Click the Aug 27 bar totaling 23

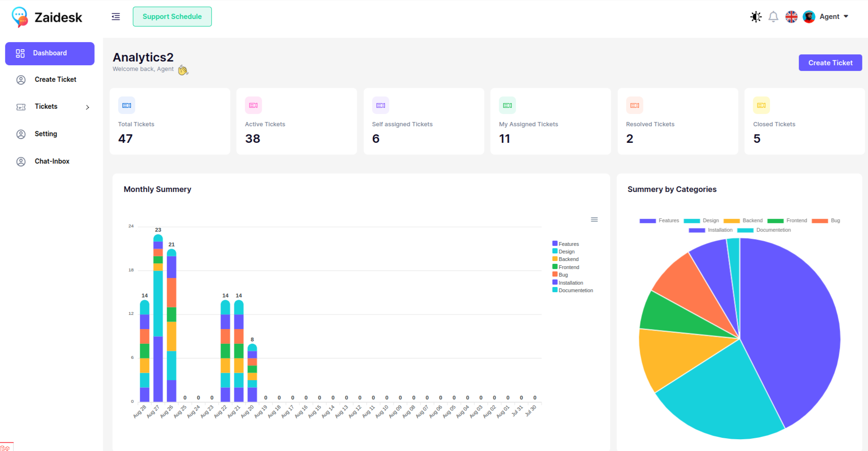pos(158,318)
